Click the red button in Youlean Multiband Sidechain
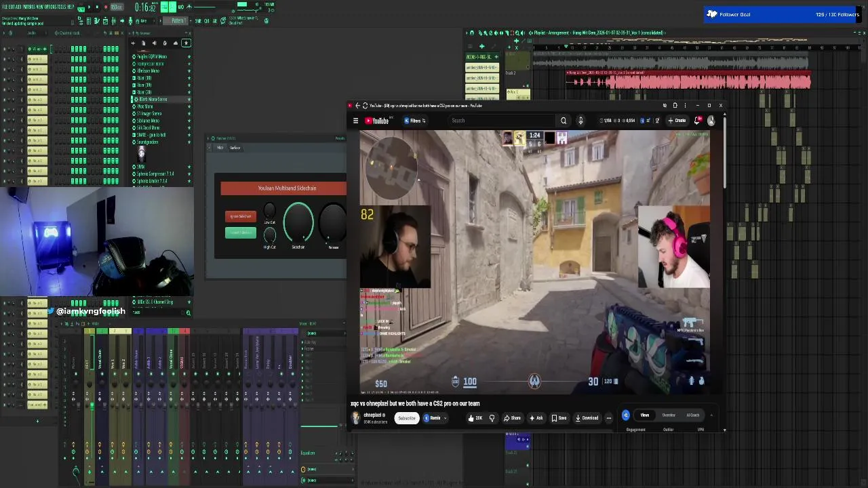Screen dimensions: 868x488 240,216
